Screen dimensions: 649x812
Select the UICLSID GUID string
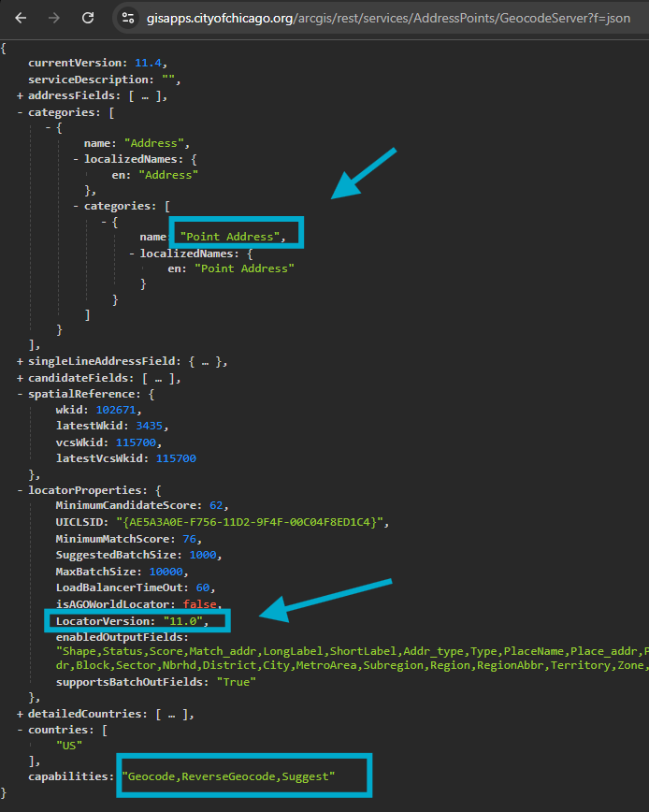[x=250, y=522]
